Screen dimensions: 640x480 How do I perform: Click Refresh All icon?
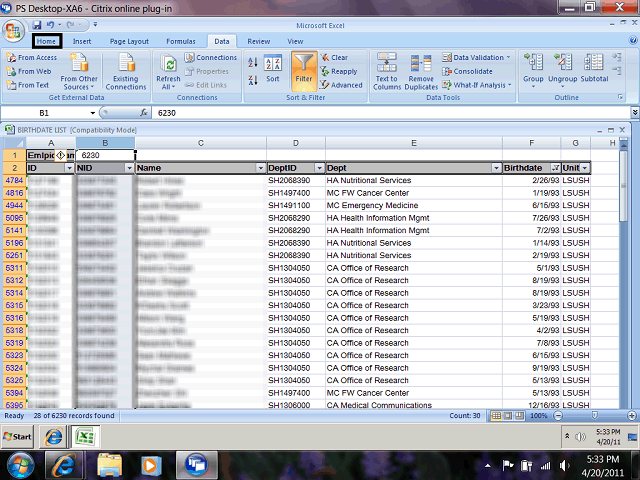pyautogui.click(x=168, y=69)
